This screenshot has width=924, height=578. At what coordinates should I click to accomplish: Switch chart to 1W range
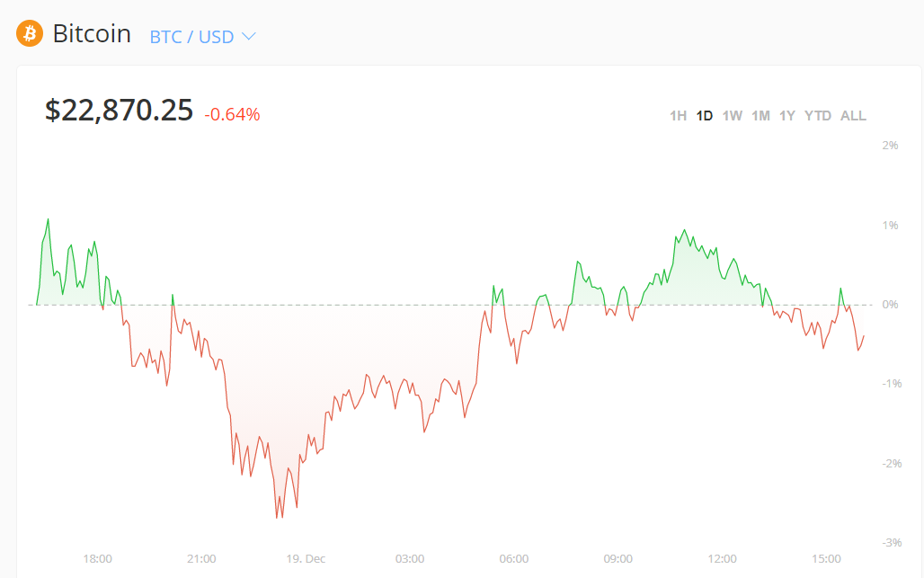[733, 116]
